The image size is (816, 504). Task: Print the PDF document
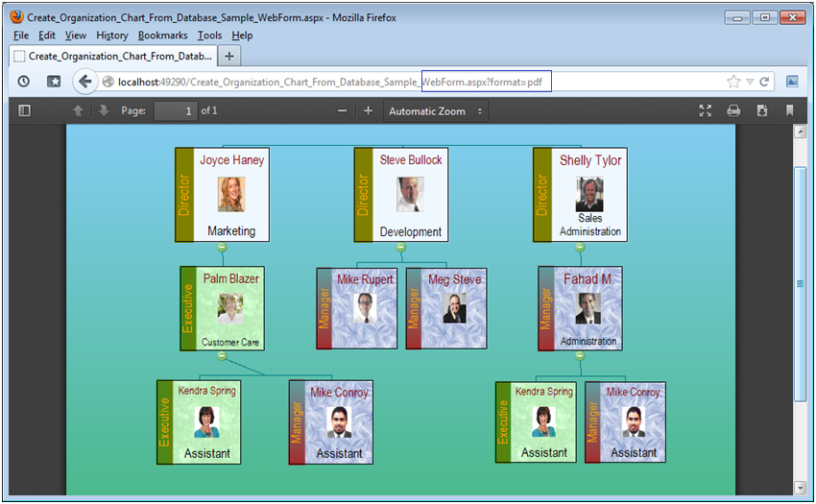coord(733,111)
